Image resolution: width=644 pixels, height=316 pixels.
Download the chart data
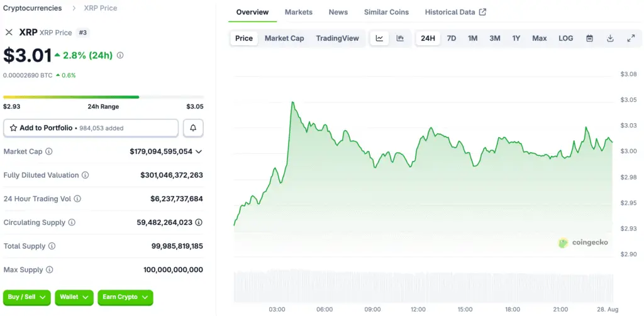click(x=610, y=38)
